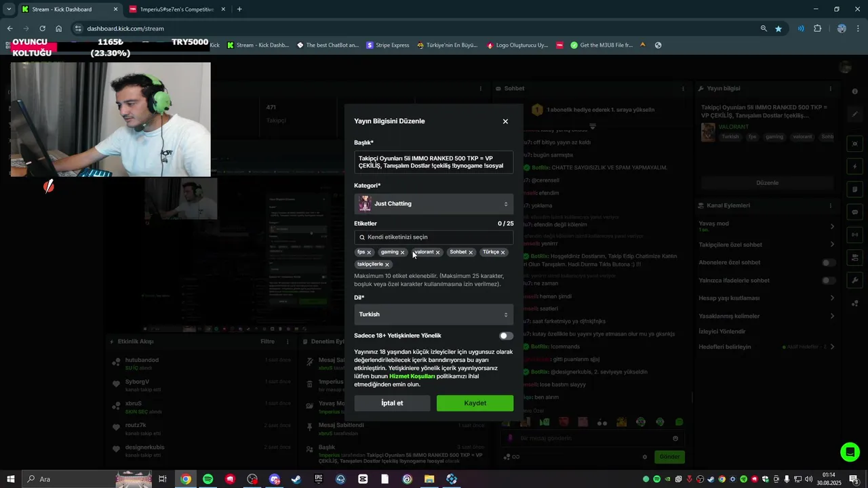This screenshot has width=868, height=488.
Task: Open the Chrome profile avatar
Action: pyautogui.click(x=842, y=28)
